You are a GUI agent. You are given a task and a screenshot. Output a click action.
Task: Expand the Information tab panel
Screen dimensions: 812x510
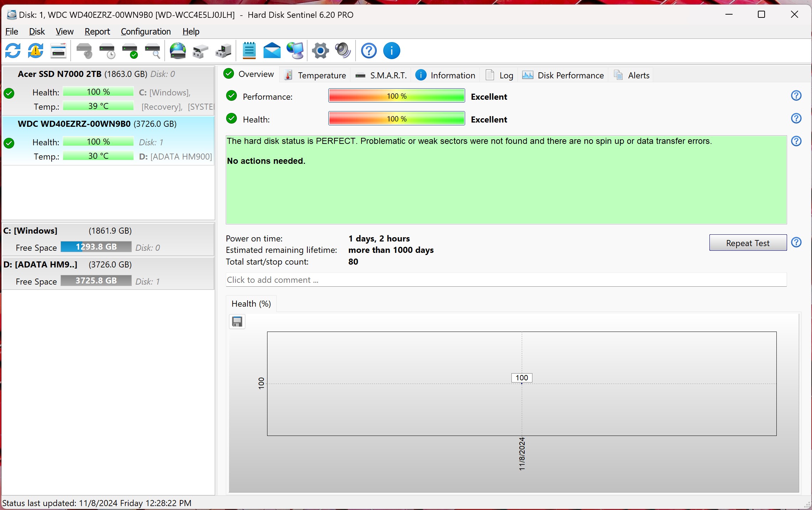pos(452,75)
